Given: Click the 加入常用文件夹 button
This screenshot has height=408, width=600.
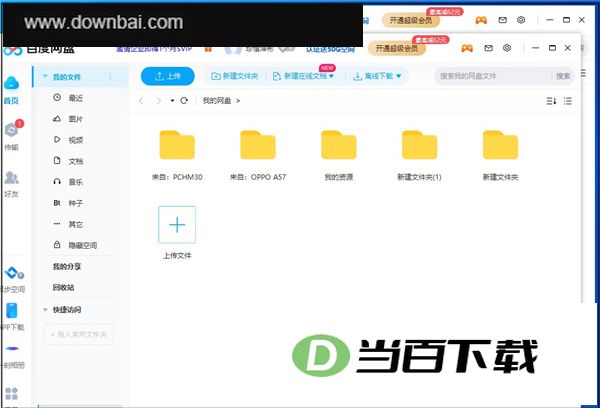Looking at the screenshot, I should [x=79, y=335].
